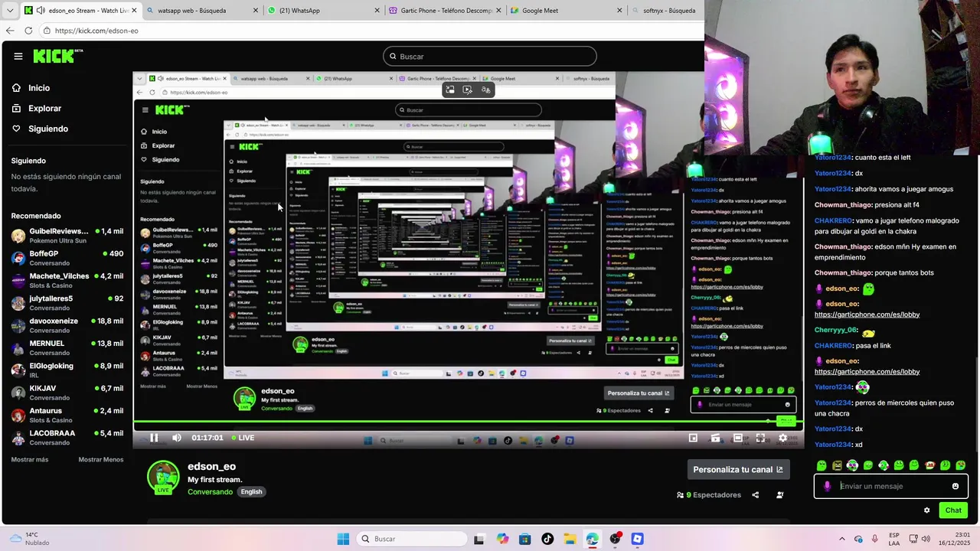Open julytalleres5 recommended channel
980x551 pixels.
click(x=67, y=303)
